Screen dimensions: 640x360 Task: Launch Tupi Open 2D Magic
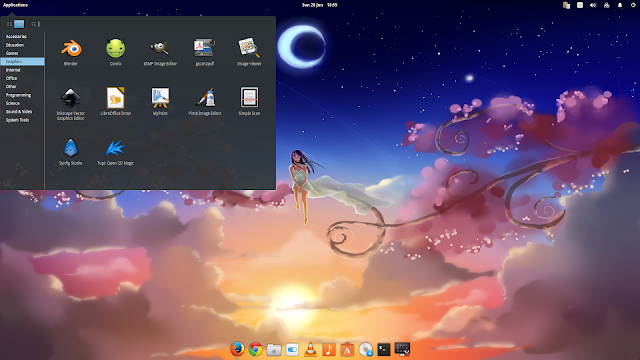[116, 151]
